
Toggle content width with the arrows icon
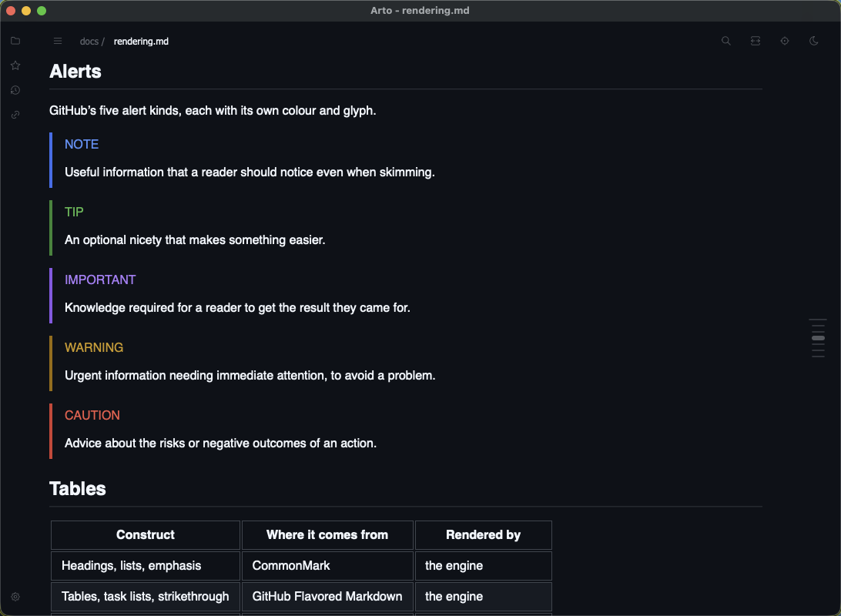(756, 41)
